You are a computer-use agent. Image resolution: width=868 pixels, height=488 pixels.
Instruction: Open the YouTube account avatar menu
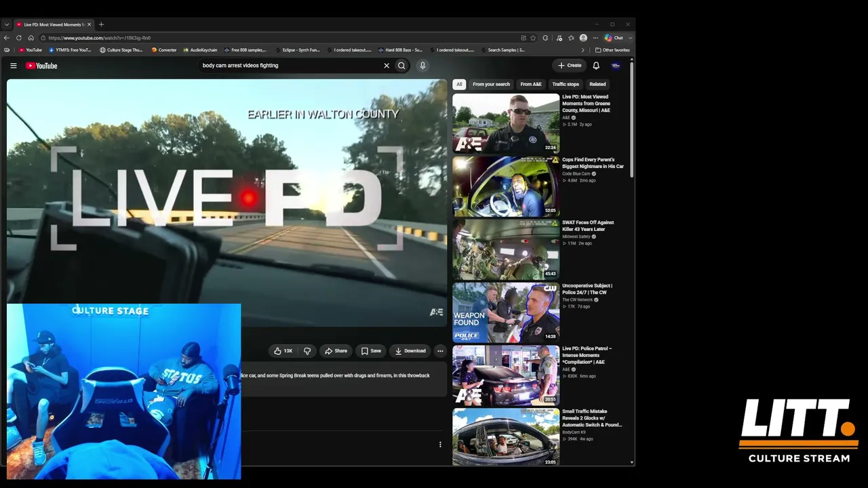[616, 66]
